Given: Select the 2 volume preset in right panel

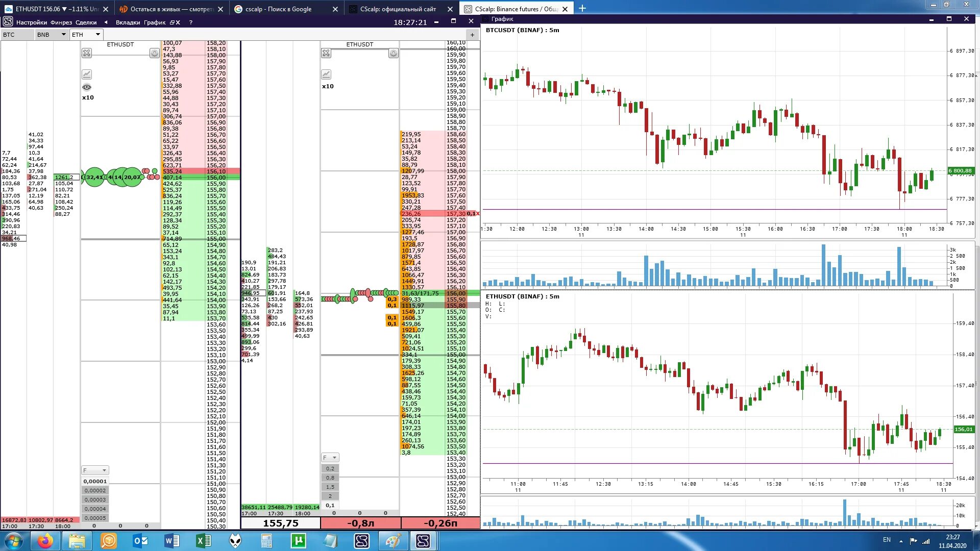Looking at the screenshot, I should point(330,496).
